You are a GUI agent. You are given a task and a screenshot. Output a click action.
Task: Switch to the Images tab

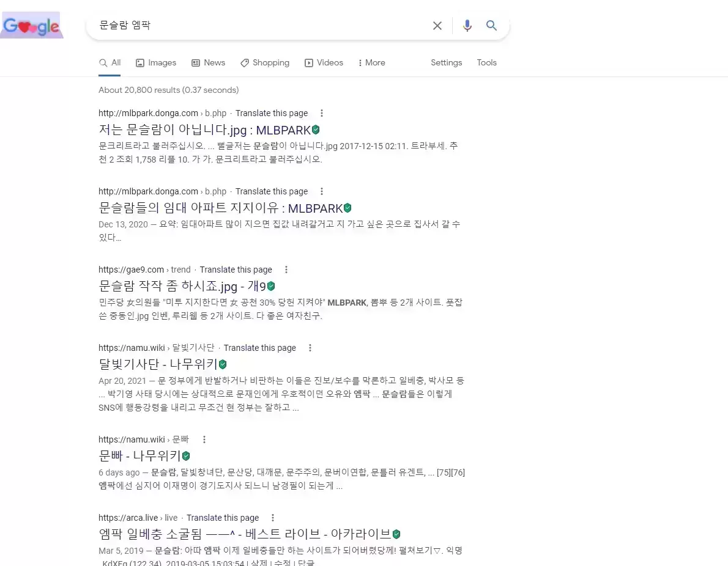156,63
